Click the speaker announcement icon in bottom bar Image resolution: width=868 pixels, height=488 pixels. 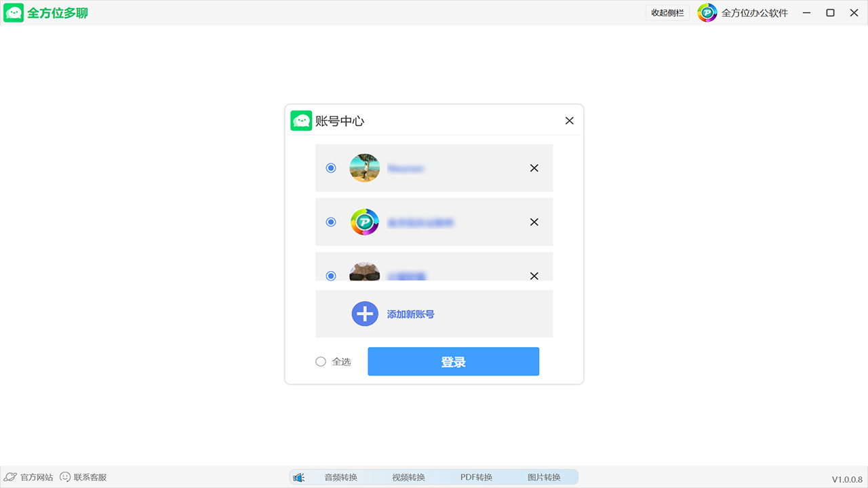point(298,477)
